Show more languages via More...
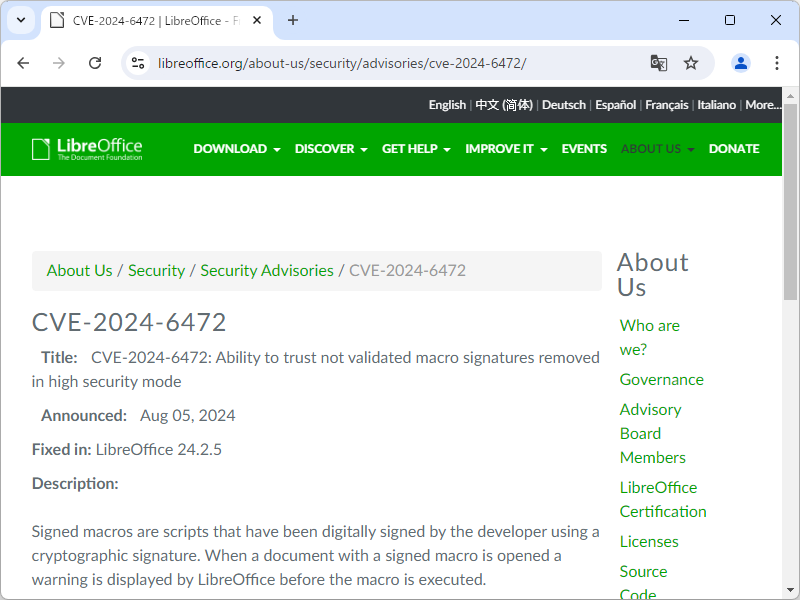800x600 pixels. (x=763, y=105)
